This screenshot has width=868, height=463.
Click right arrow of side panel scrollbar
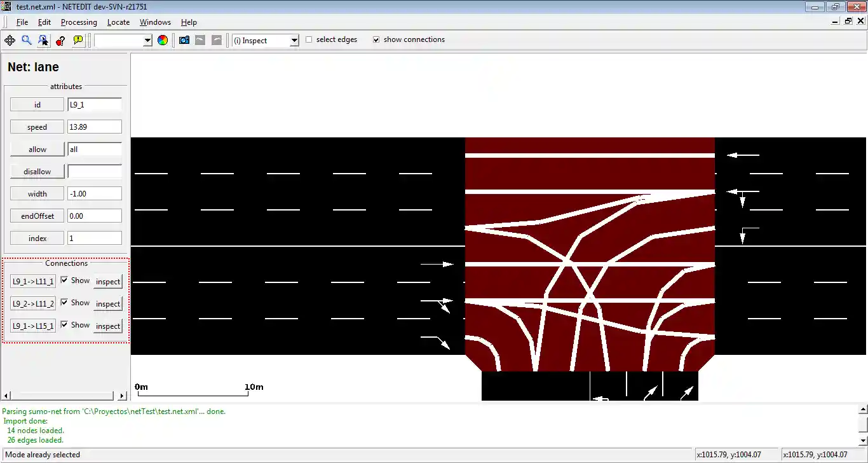(x=123, y=396)
